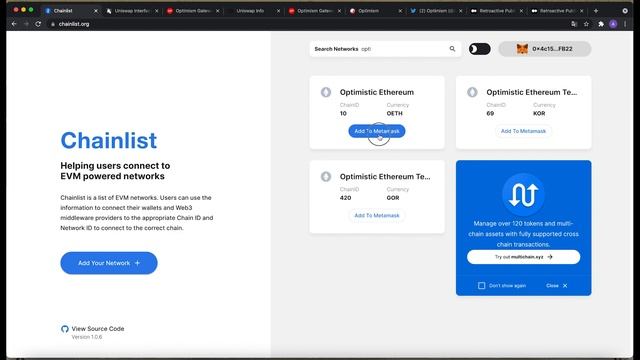Click the Ethereum logo on chain 420 card

tap(326, 177)
